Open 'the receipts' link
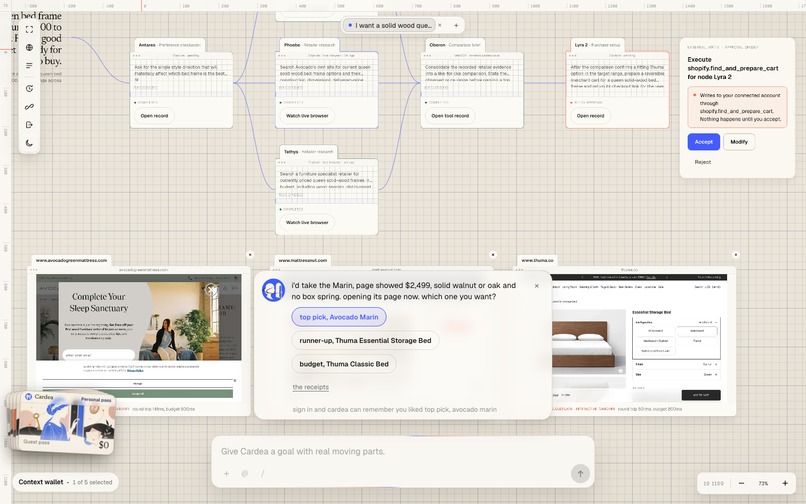This screenshot has width=806, height=504. click(x=310, y=387)
